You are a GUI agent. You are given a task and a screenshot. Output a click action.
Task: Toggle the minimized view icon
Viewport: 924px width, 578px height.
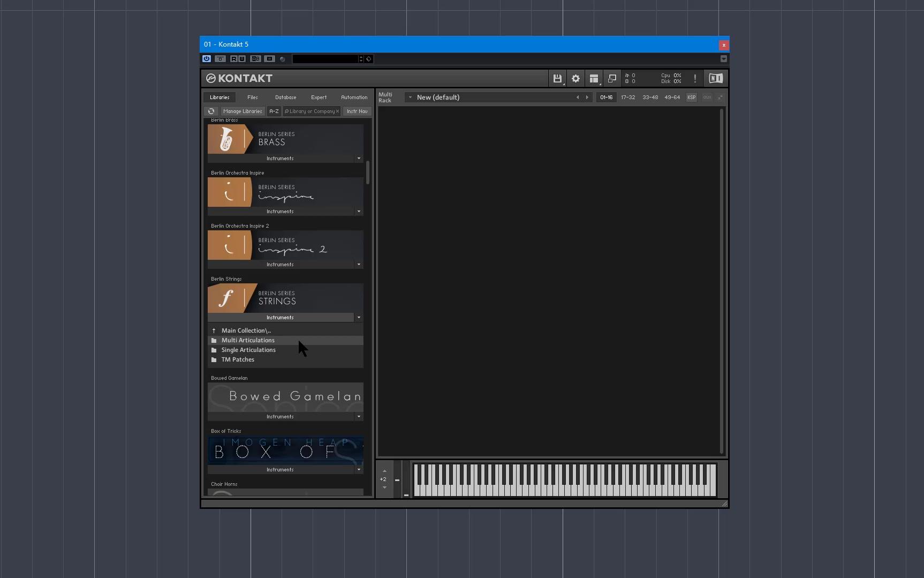[612, 78]
